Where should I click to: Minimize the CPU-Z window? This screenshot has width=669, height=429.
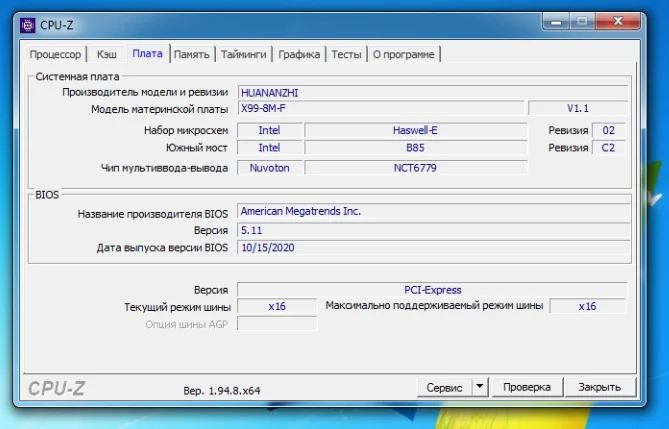click(556, 21)
